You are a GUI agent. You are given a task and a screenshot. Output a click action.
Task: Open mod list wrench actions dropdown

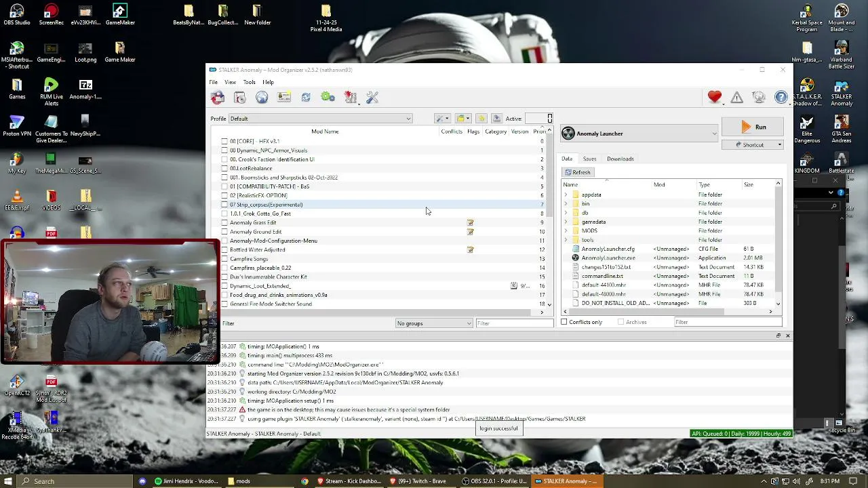click(442, 119)
